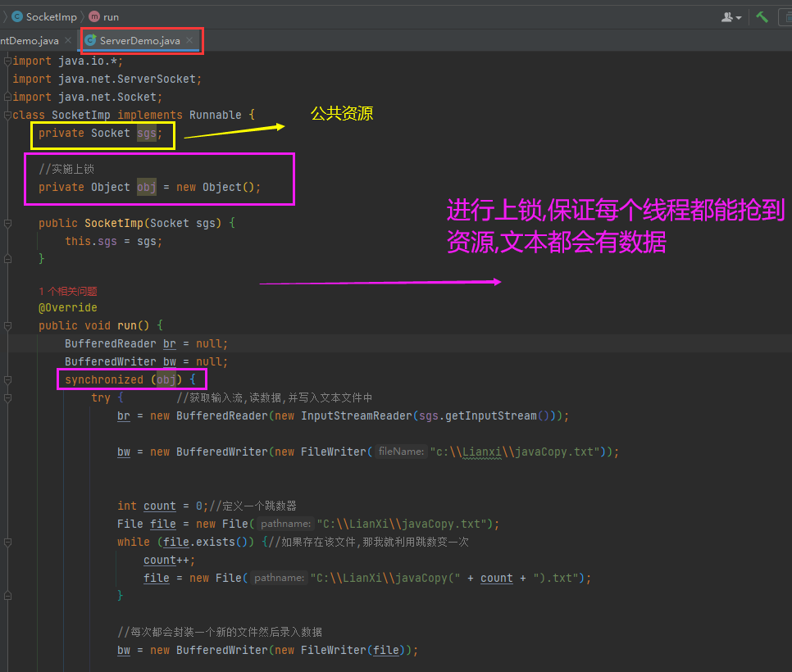Click the ").txt" string literal

point(556,578)
